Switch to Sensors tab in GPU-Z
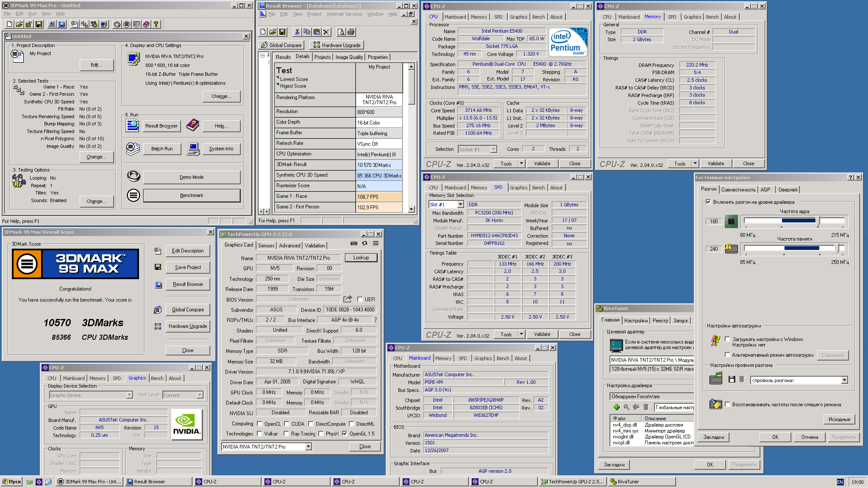 [266, 245]
